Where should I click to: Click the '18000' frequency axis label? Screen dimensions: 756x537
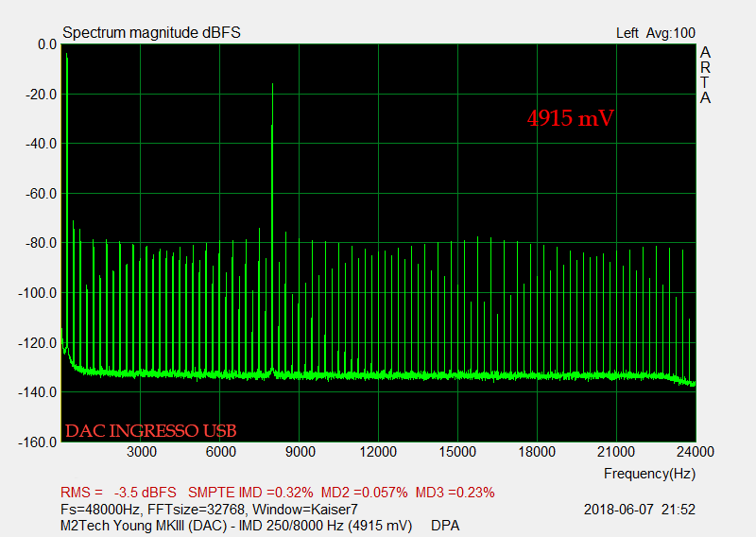[x=537, y=452]
